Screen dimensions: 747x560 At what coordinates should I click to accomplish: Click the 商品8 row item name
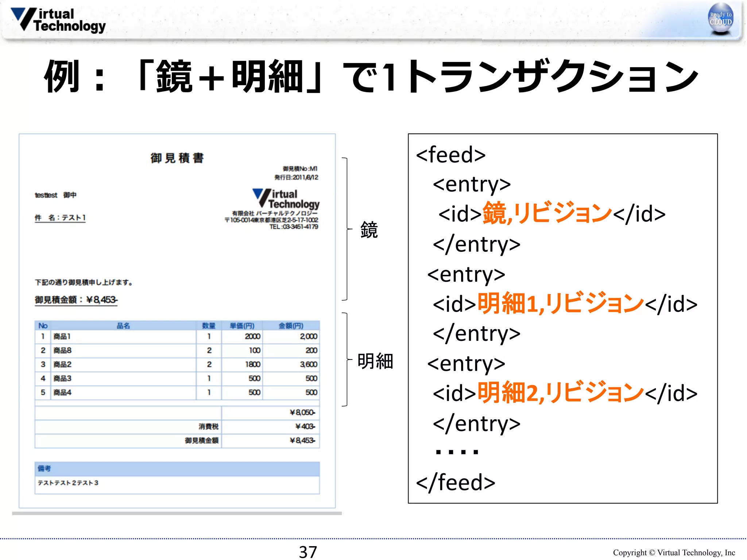pos(62,350)
